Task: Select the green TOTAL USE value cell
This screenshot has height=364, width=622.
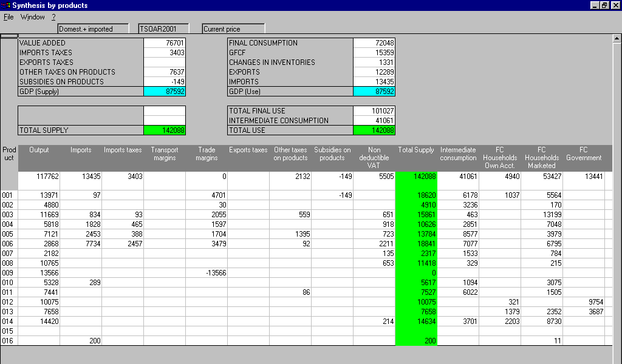Action: (x=374, y=130)
